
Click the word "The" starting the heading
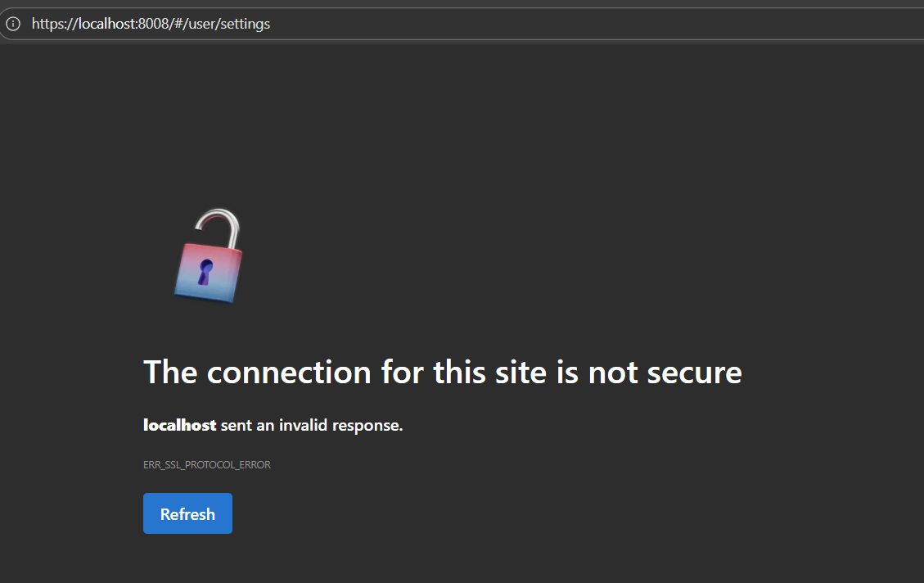[x=170, y=373]
